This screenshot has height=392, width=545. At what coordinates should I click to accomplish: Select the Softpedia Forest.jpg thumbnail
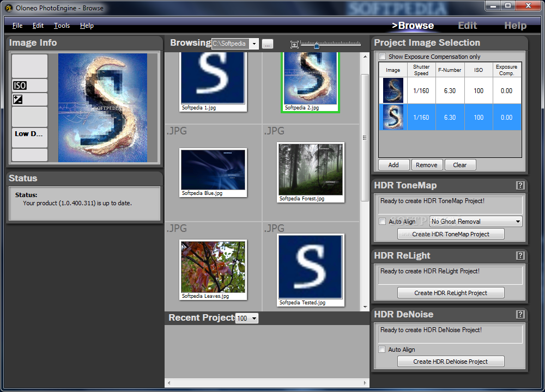click(x=311, y=173)
